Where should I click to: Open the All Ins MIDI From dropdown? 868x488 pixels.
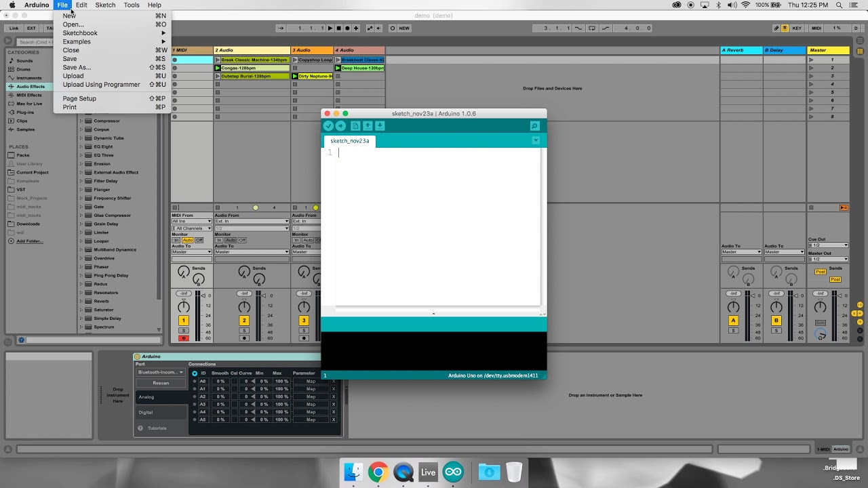point(192,221)
